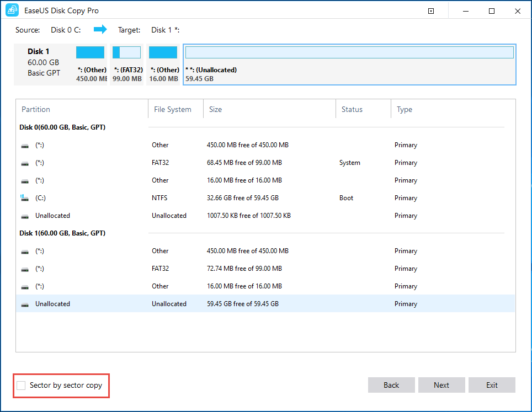Screen dimensions: 532x412
Task: Click the "System" status cell
Action: (350, 163)
